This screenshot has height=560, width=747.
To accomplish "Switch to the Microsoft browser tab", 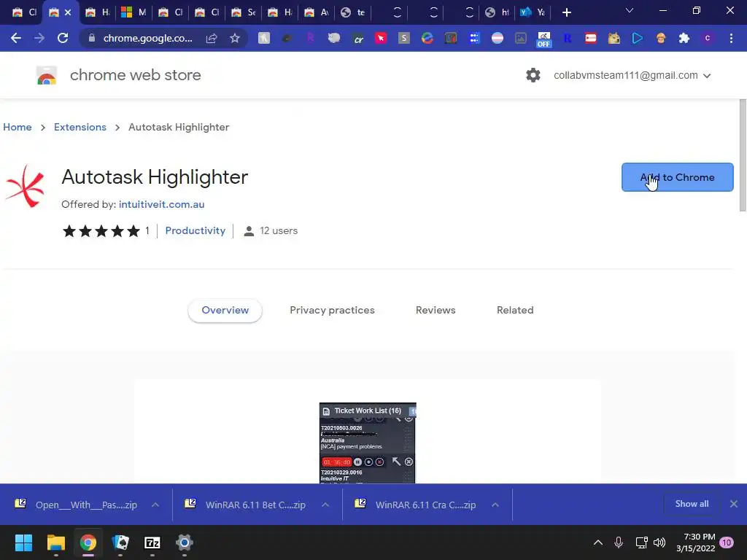I will click(x=134, y=12).
